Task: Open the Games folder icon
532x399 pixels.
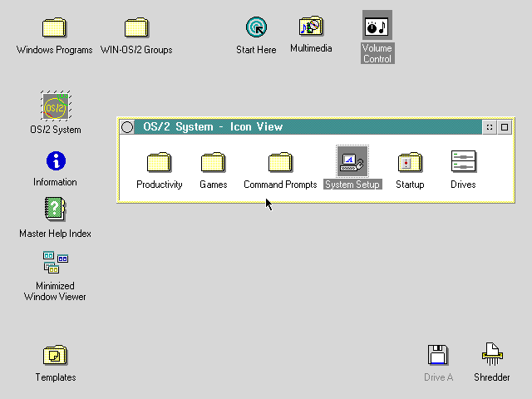Action: click(213, 162)
